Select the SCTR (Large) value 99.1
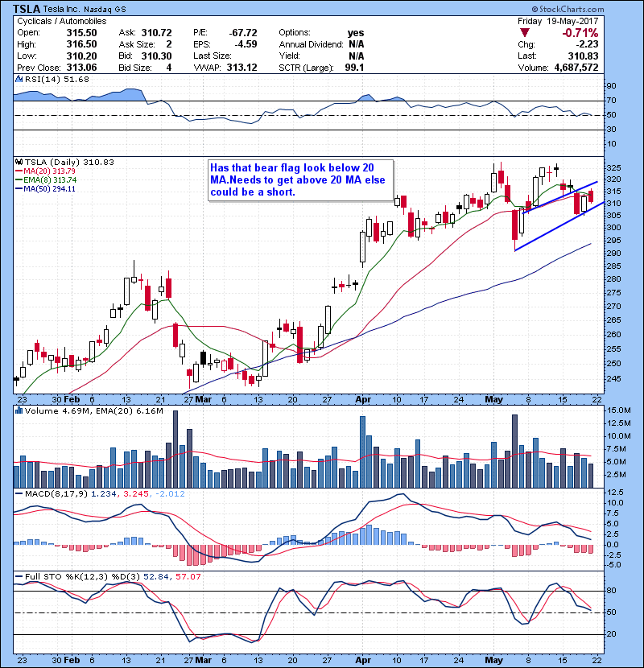 356,68
